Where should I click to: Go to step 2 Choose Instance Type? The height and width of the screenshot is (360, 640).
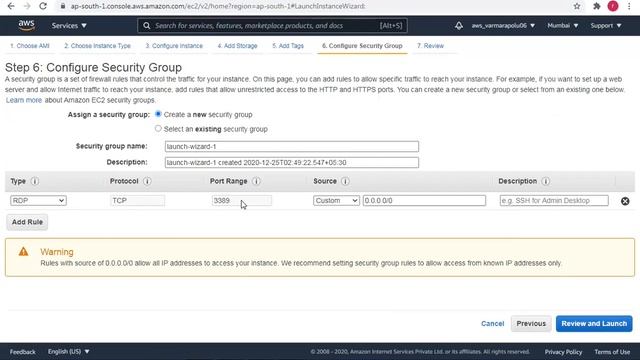[x=97, y=46]
